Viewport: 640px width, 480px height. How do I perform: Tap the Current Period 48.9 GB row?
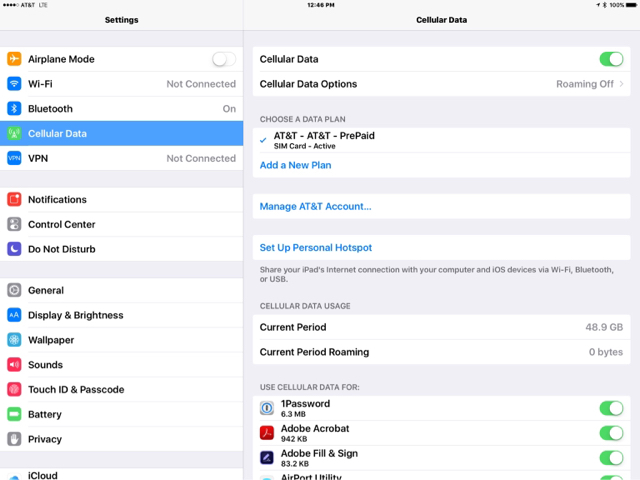click(441, 327)
